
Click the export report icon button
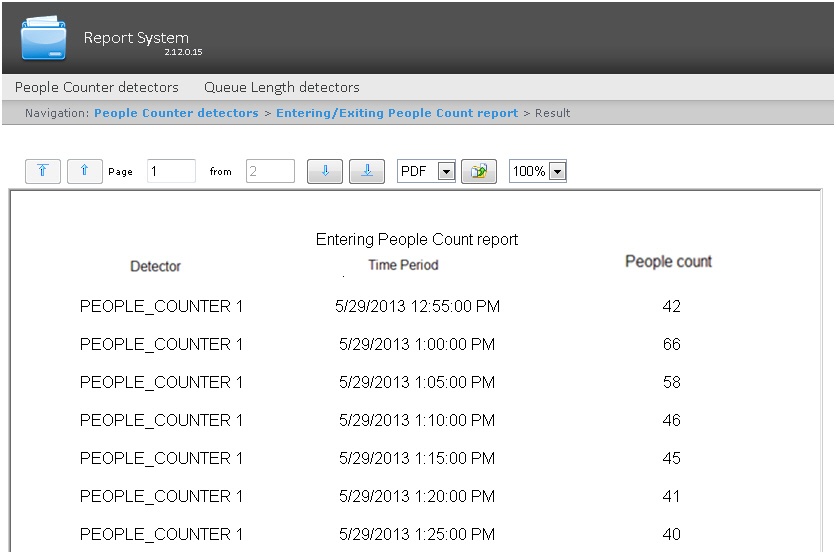point(479,171)
